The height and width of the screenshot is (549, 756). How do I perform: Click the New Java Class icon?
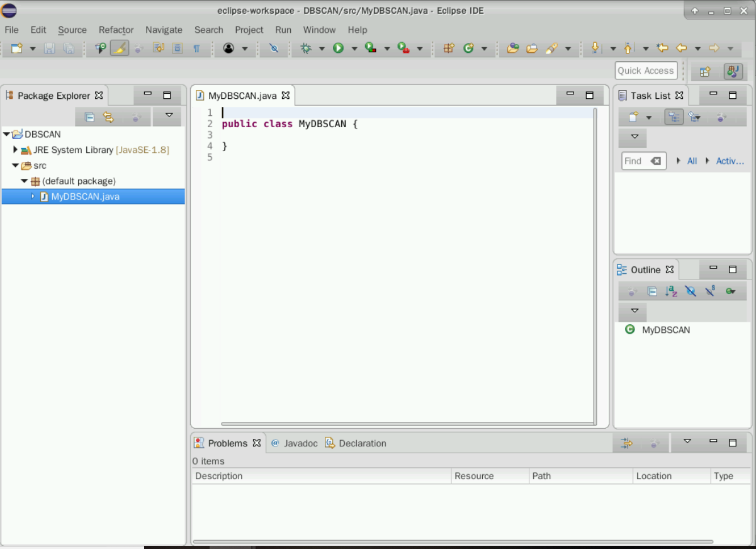coord(468,48)
